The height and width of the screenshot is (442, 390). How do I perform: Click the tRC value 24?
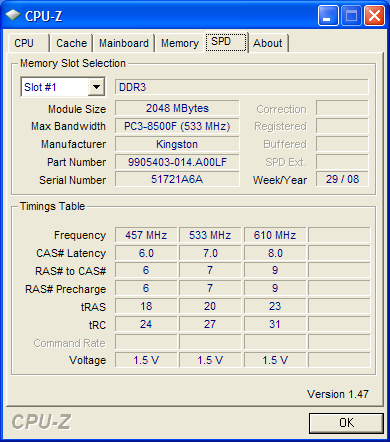(x=146, y=324)
